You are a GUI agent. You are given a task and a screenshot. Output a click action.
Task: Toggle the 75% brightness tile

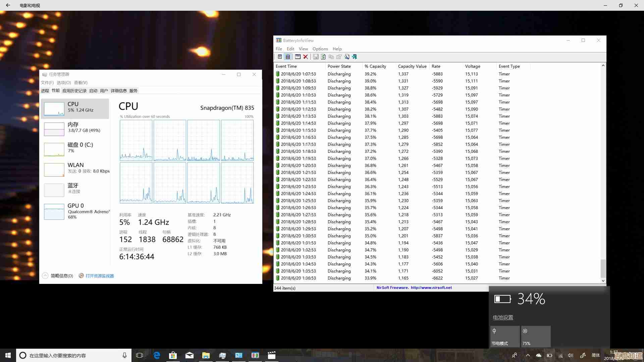(535, 336)
